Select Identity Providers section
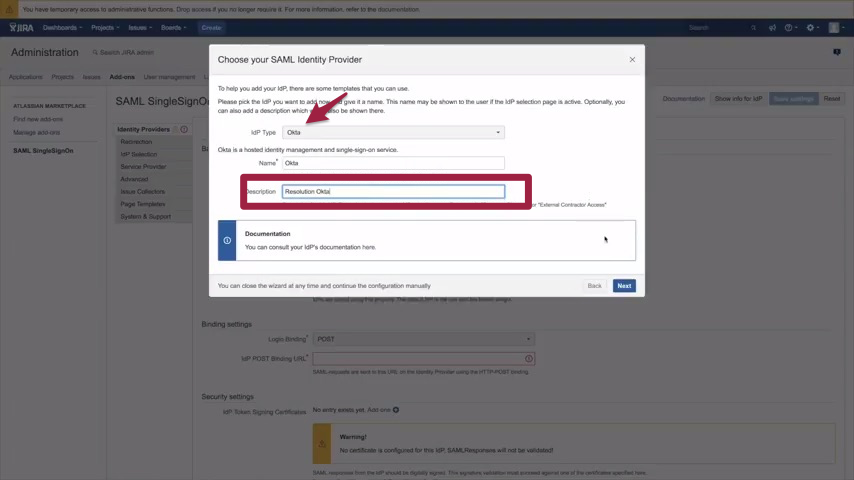 143,129
